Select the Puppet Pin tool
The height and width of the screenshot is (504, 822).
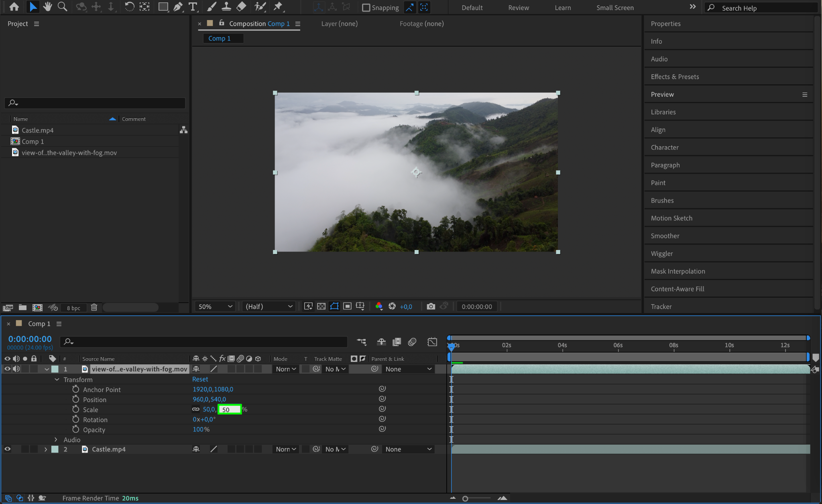(278, 7)
